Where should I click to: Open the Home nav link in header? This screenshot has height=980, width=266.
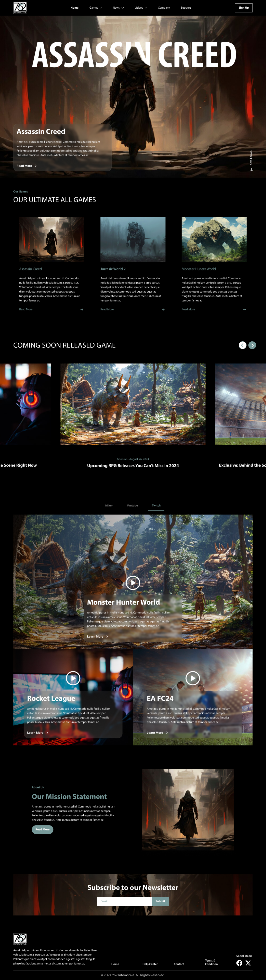click(x=75, y=8)
